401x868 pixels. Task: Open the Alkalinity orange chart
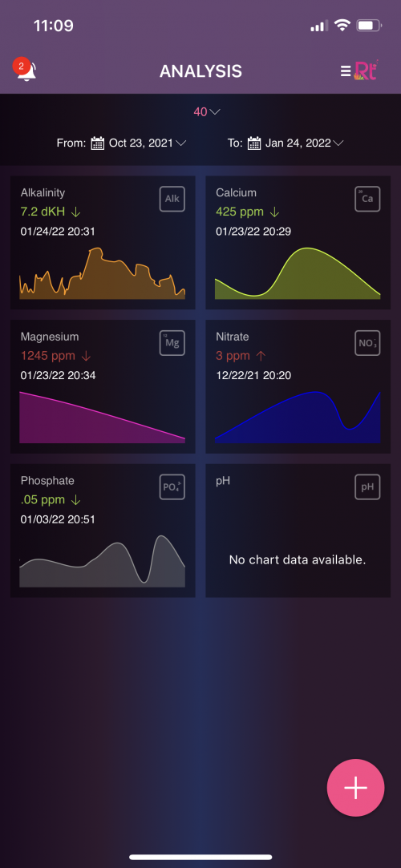[103, 273]
